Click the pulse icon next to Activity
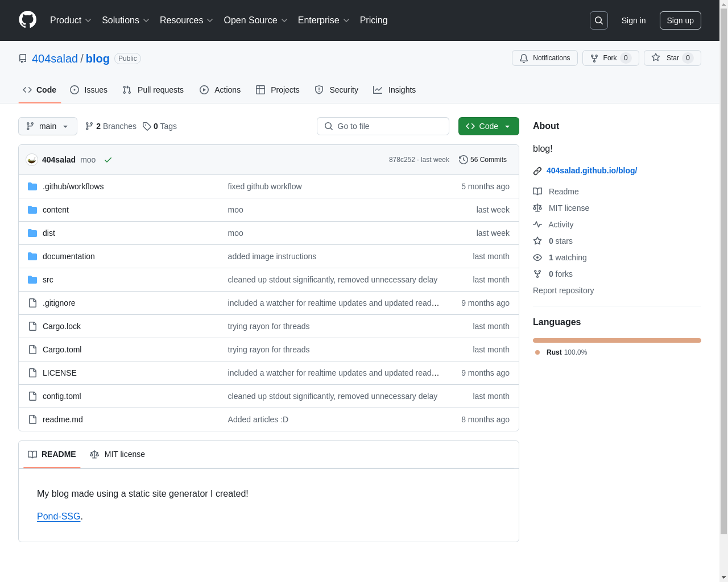 pyautogui.click(x=537, y=225)
